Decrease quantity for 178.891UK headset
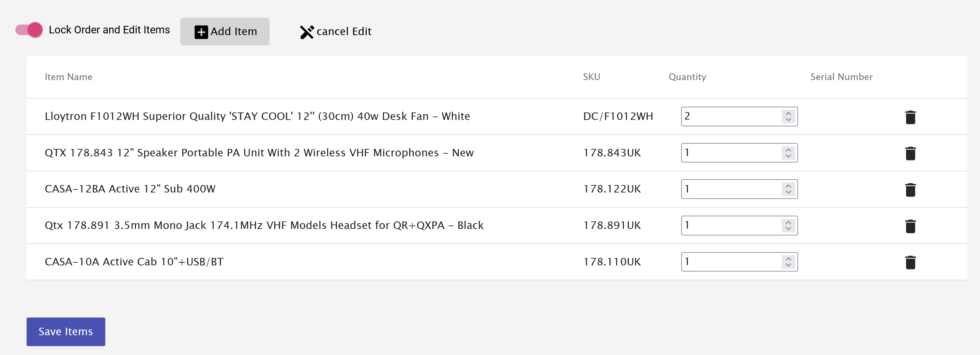Screen dimensions: 980x355 pyautogui.click(x=788, y=229)
